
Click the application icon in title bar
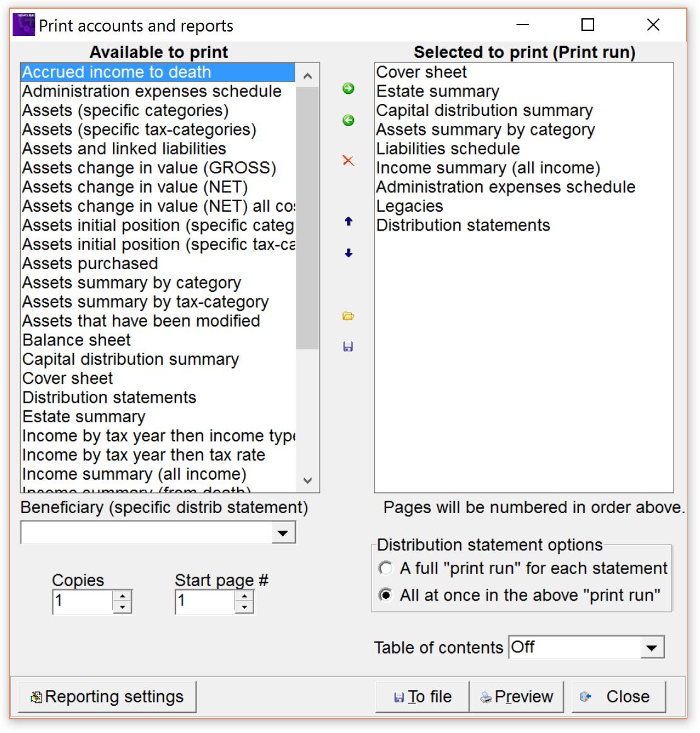tap(24, 25)
